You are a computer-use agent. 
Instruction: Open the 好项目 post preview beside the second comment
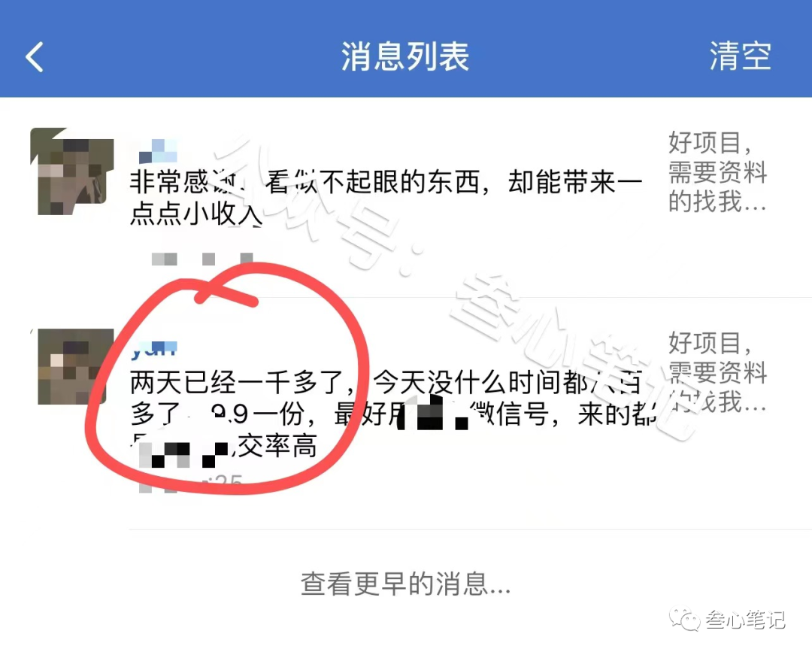[718, 372]
